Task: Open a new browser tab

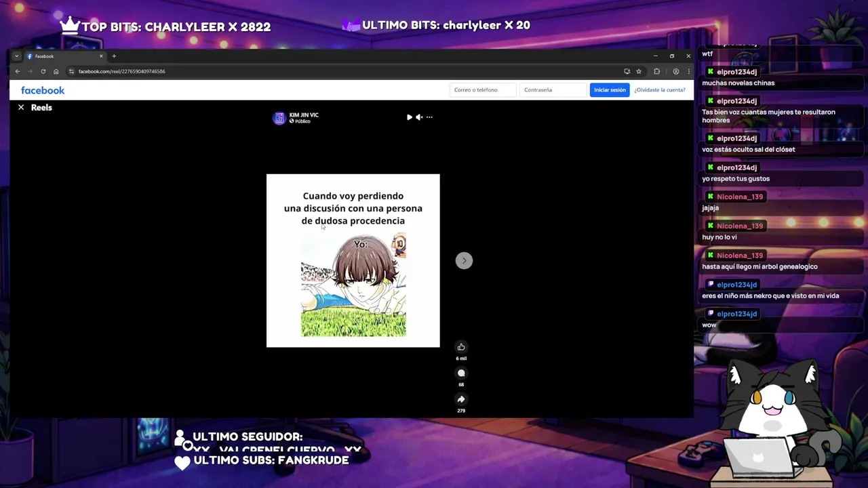Action: [x=114, y=56]
